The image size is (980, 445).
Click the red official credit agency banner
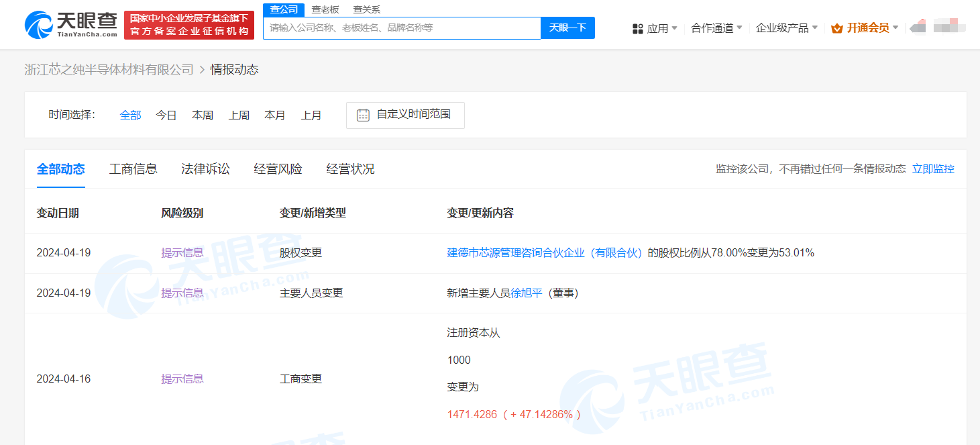pos(188,25)
